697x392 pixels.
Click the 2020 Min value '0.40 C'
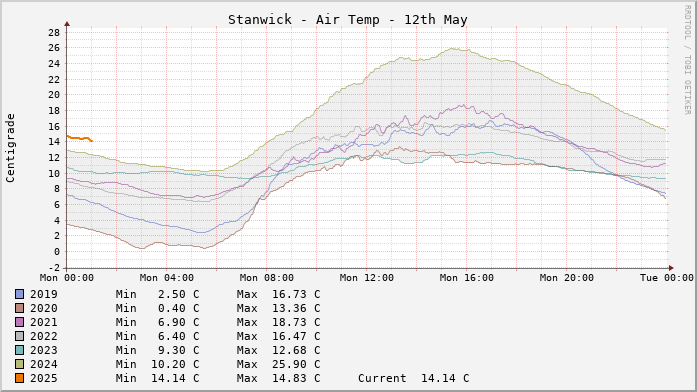pos(179,308)
